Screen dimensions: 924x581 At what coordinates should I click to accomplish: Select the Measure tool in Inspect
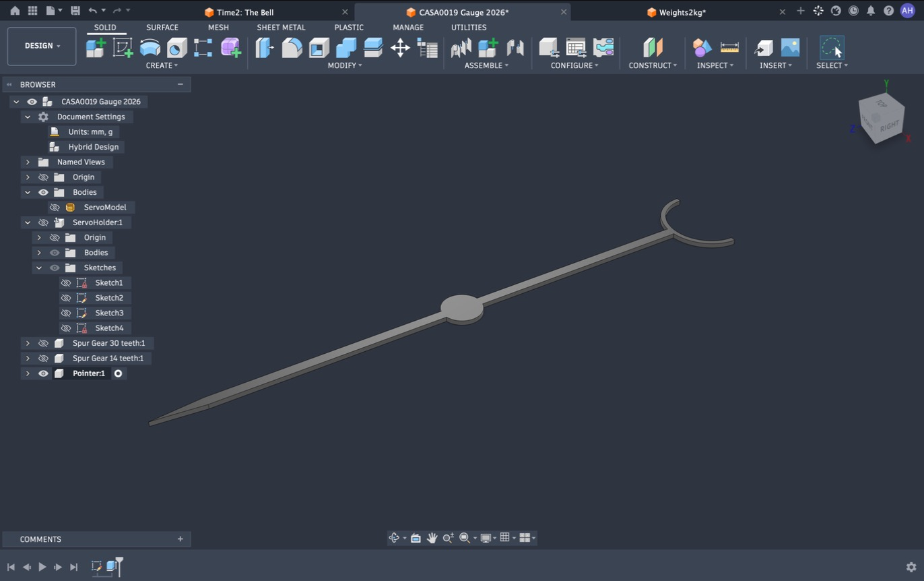729,47
